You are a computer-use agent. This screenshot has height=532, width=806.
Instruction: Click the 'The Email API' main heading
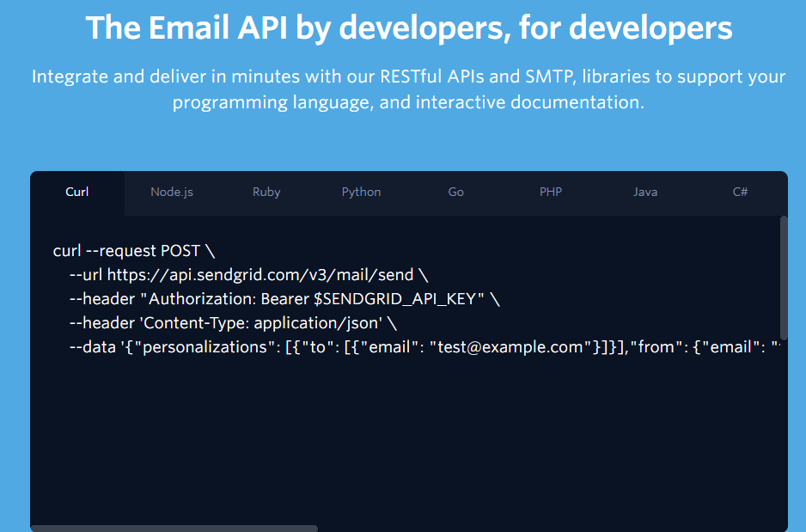(409, 28)
